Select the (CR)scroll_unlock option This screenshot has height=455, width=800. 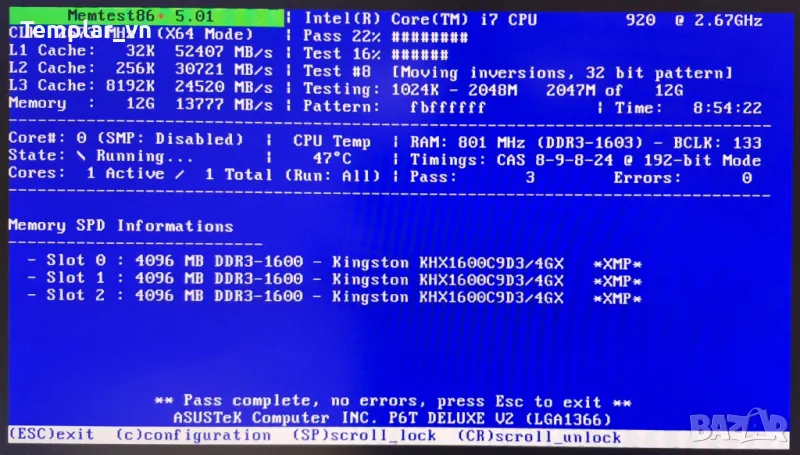point(538,437)
